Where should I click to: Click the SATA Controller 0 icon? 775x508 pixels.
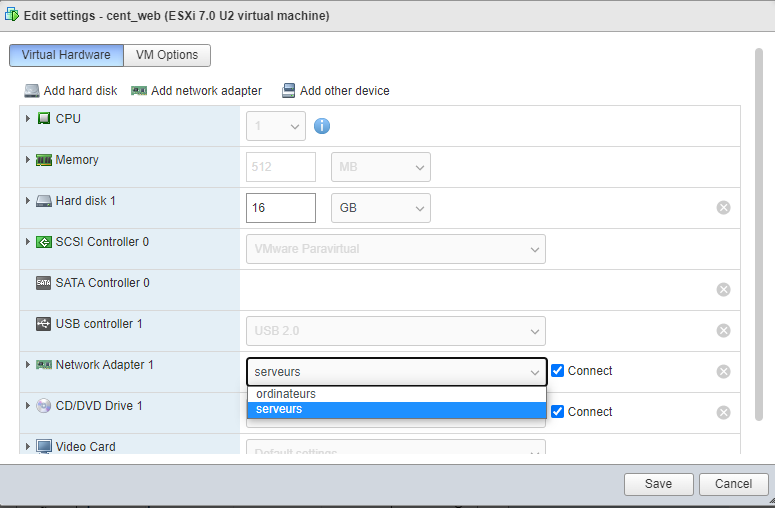[x=43, y=283]
